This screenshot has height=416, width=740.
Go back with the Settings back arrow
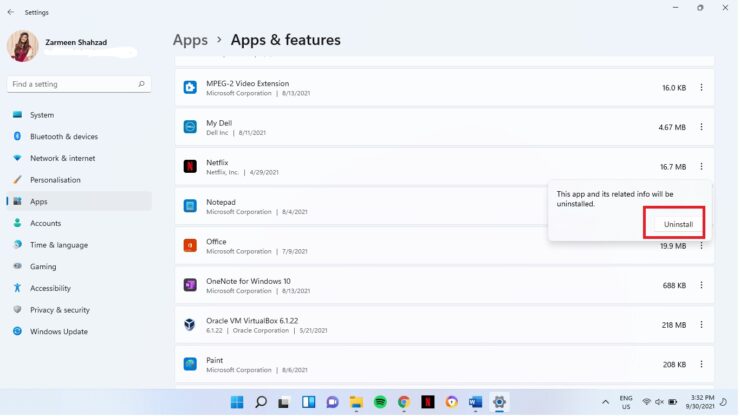point(11,12)
